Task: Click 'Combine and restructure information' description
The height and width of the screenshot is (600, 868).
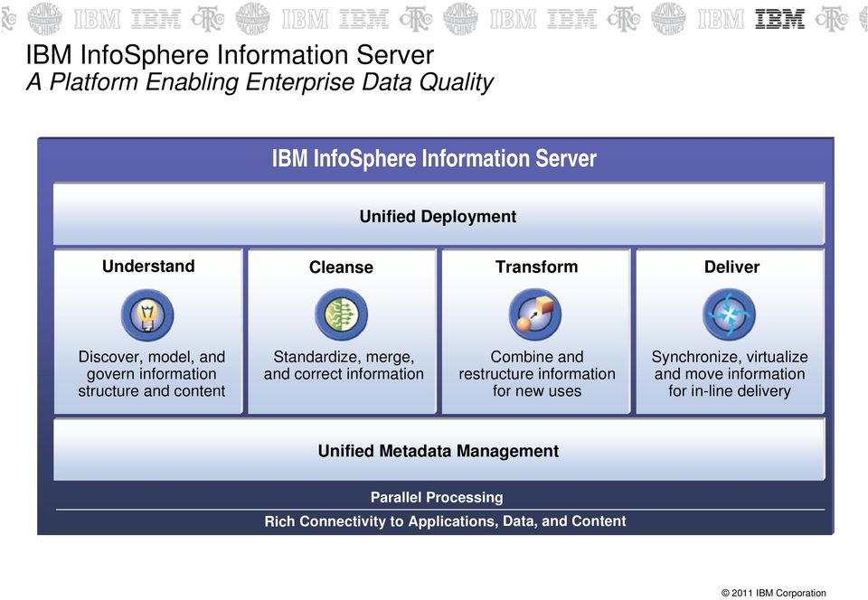Action: pos(537,374)
